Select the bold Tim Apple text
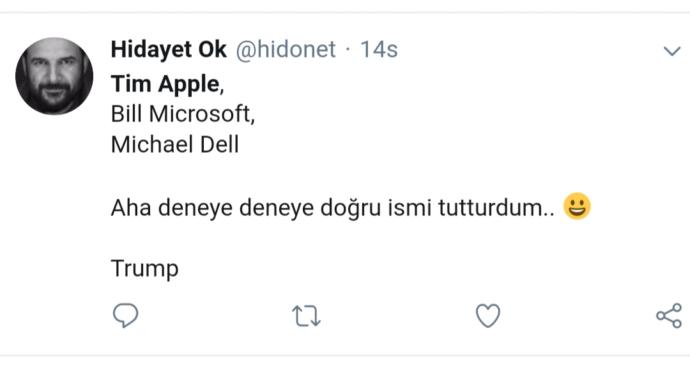Viewport: 690px width, 368px height. coord(165,84)
